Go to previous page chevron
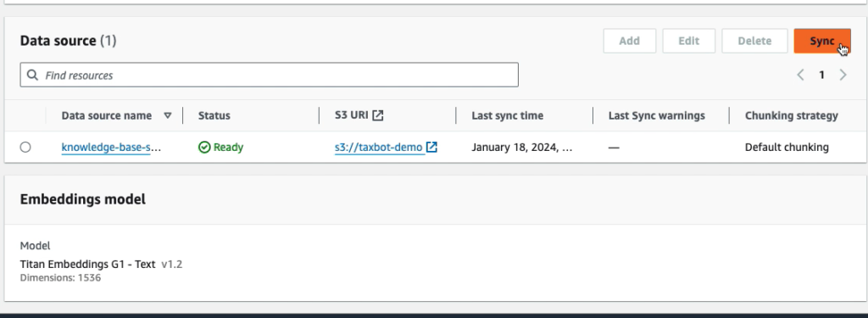This screenshot has height=318, width=868. click(800, 75)
